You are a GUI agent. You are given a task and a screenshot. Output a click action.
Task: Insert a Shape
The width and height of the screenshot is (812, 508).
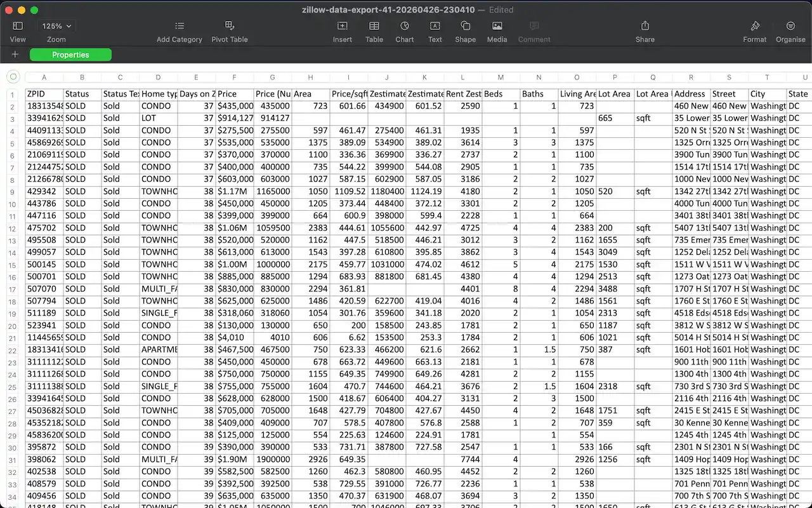[x=465, y=26]
